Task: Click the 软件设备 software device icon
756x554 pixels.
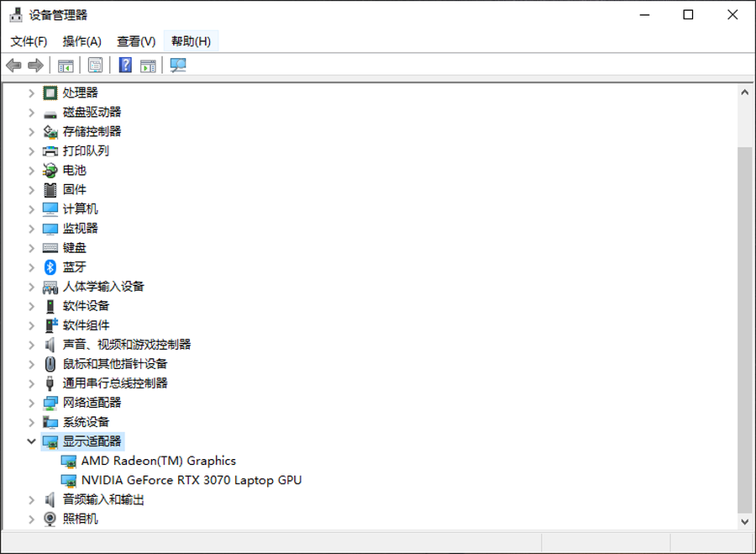Action: coord(50,306)
